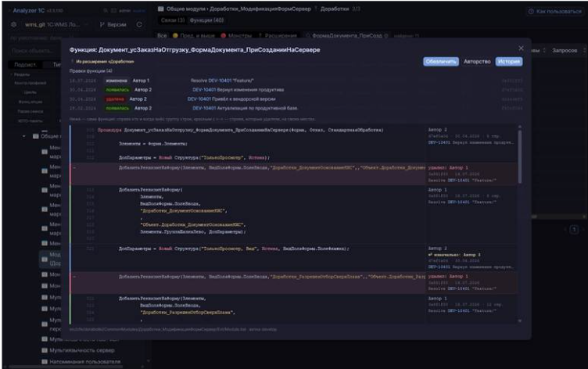Image resolution: width=588 pixels, height=369 pixels.
Task: Toggle the Расширения filter
Action: pos(277,36)
